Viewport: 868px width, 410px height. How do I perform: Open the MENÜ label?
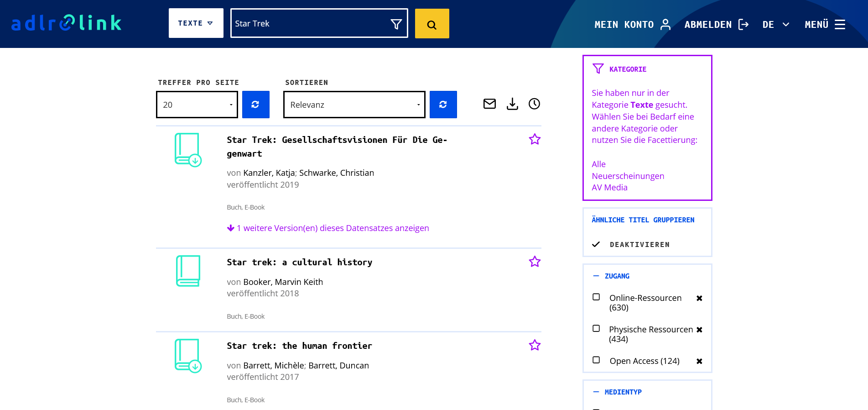(816, 25)
